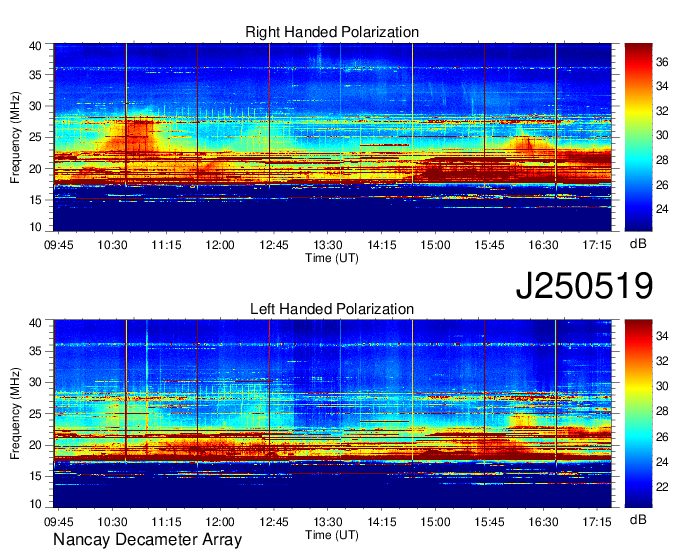Click "10" on Left Handed frequency axis
This screenshot has width=680, height=552.
pos(36,503)
